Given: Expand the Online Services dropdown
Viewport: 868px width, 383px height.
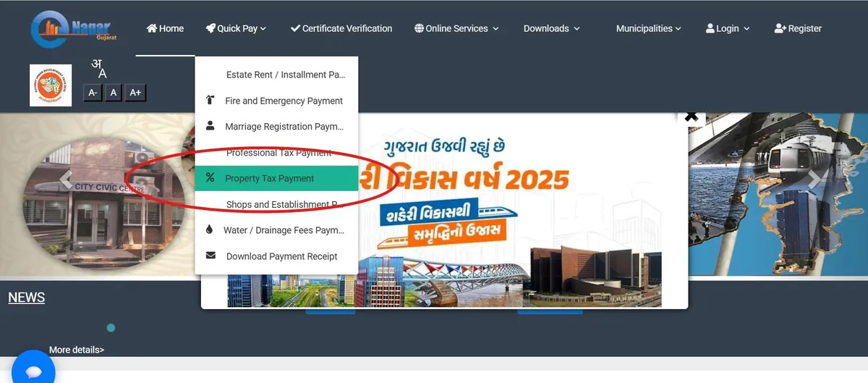Looking at the screenshot, I should [x=456, y=28].
